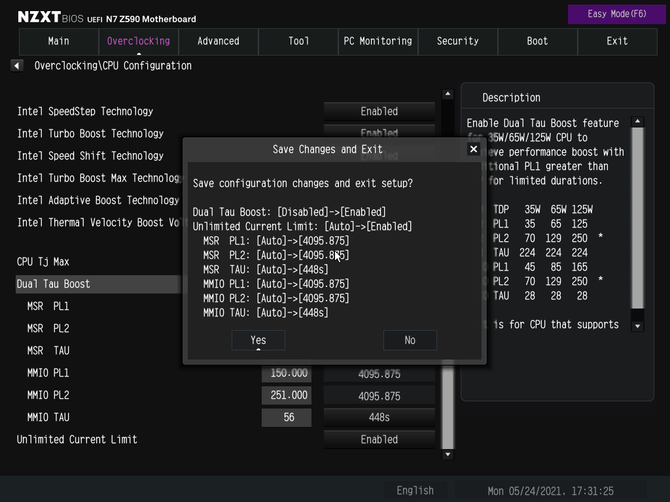
Task: Select the Intel Speed Shift Technology label
Action: pyautogui.click(x=90, y=156)
